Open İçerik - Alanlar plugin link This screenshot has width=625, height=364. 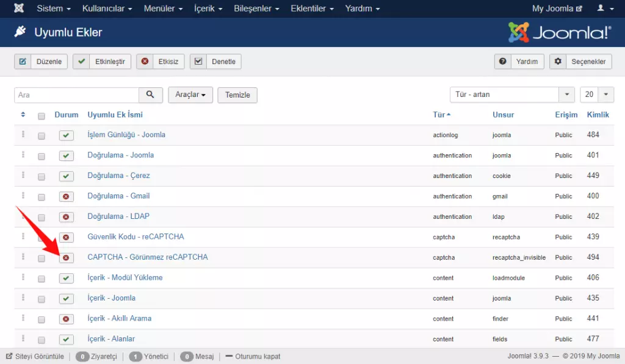click(x=111, y=338)
